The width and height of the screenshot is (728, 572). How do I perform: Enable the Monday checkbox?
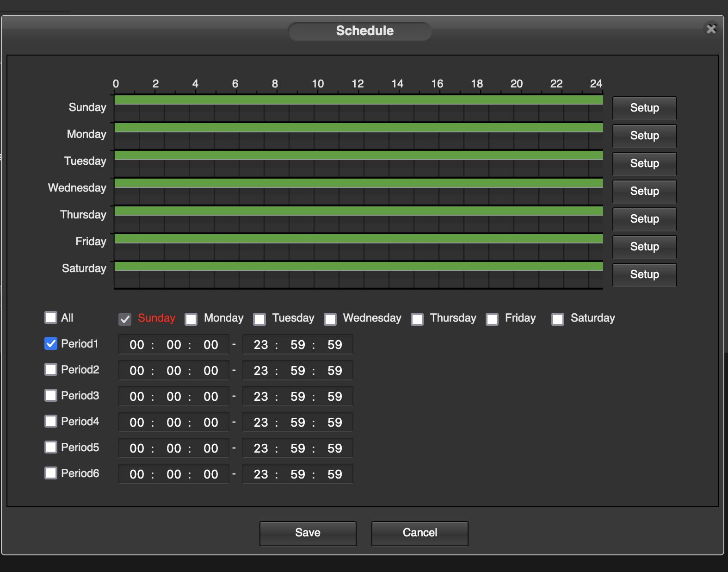coord(191,319)
